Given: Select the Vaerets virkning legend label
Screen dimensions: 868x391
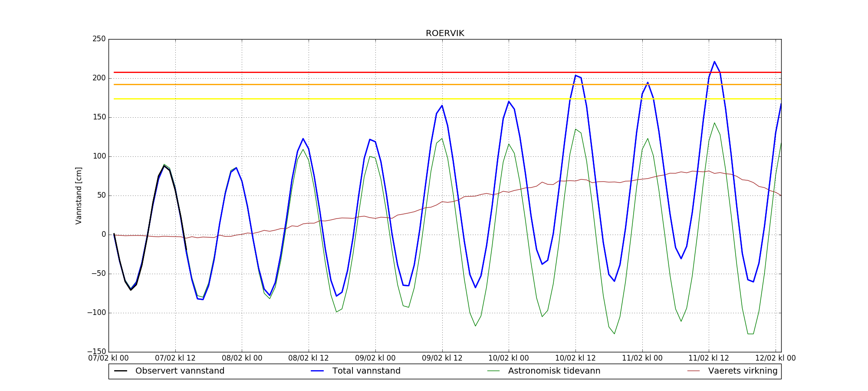Looking at the screenshot, I should coord(743,371).
